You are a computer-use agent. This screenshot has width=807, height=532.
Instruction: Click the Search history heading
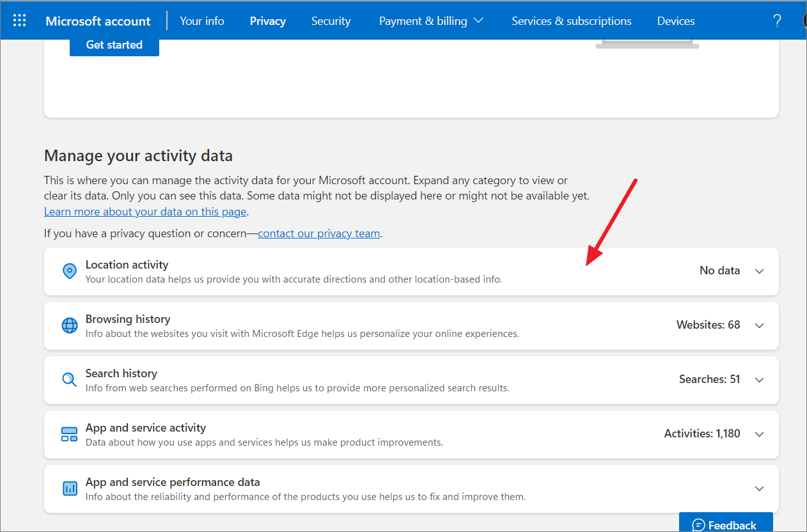(x=121, y=373)
